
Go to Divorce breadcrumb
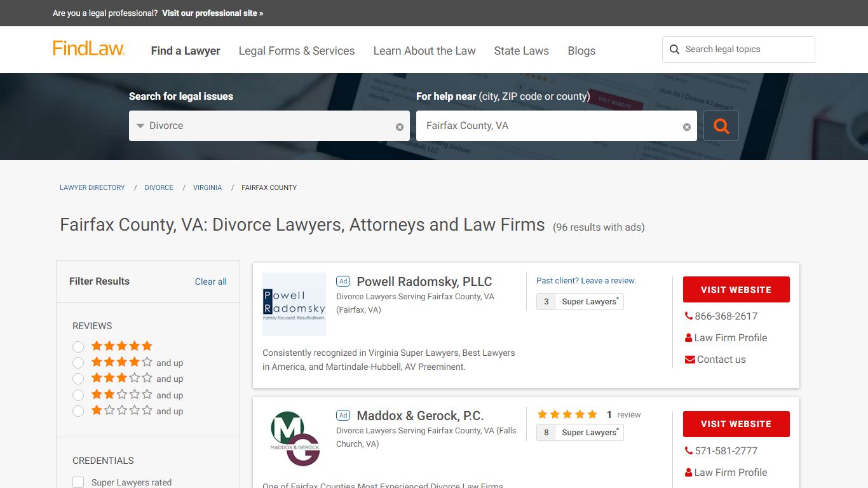coord(159,187)
